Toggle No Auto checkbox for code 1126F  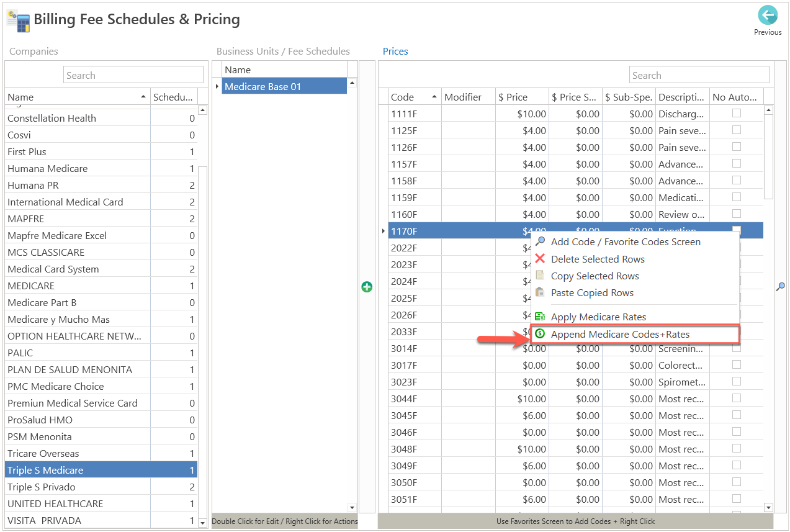pyautogui.click(x=737, y=147)
